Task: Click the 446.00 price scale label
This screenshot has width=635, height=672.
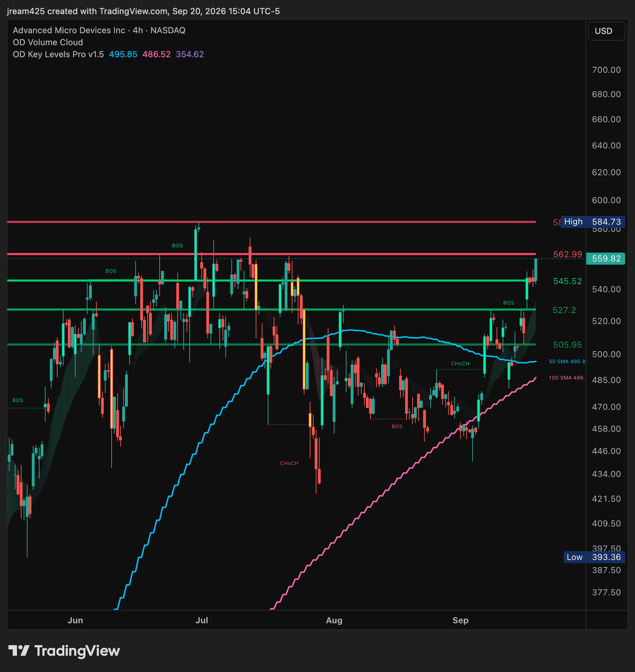Action: 606,451
